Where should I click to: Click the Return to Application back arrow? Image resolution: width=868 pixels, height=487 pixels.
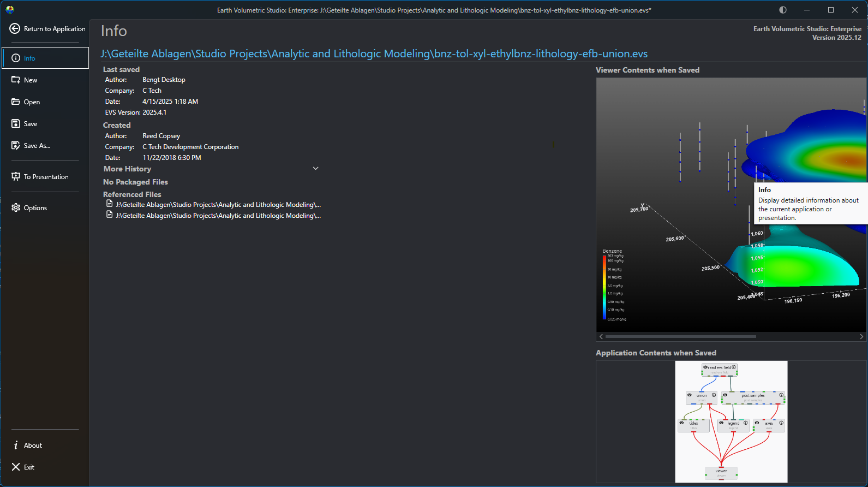click(15, 29)
